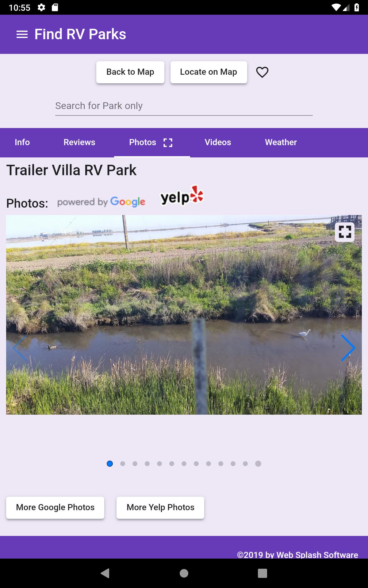Viewport: 368px width, 588px height.
Task: Show the next photo with the right arrow
Action: point(348,348)
